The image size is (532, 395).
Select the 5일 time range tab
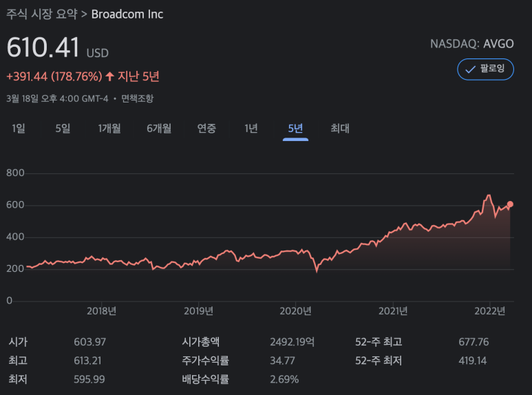point(63,128)
